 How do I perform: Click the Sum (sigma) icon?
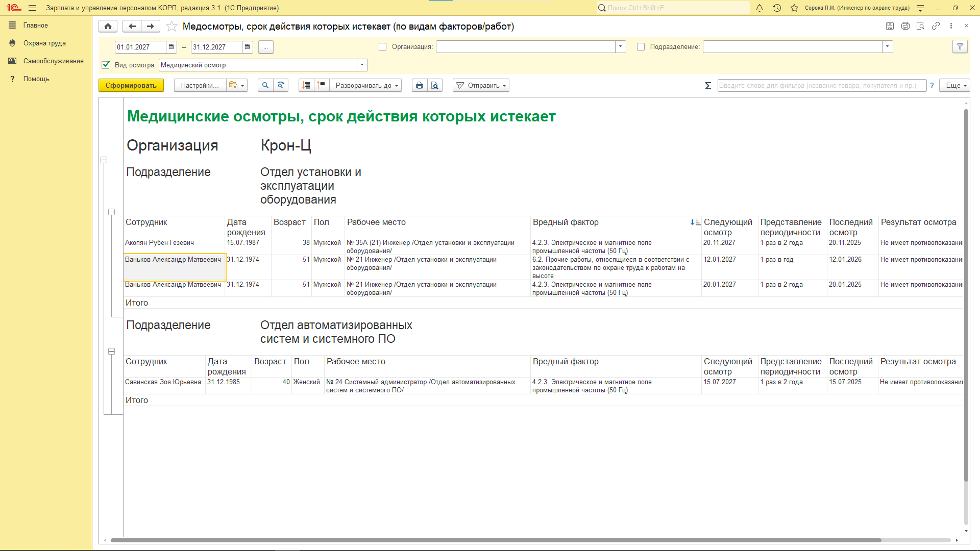[x=708, y=86]
